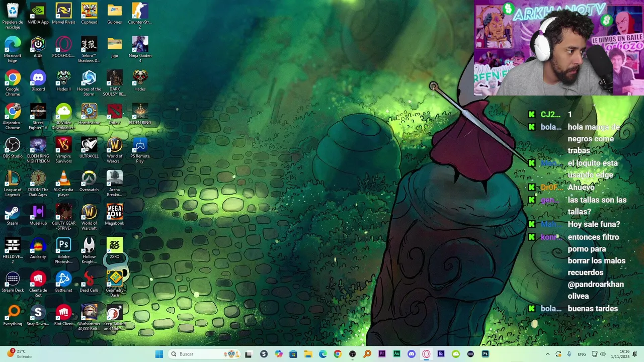Select Heroes of the Storm icon
Screen dimensions: 644x362
(89, 83)
